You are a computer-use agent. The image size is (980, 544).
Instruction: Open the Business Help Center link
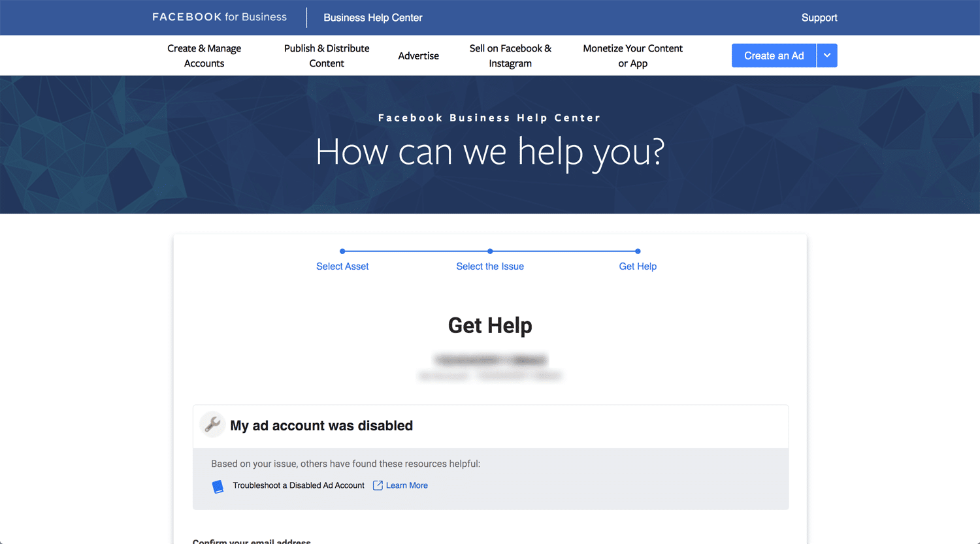[373, 18]
